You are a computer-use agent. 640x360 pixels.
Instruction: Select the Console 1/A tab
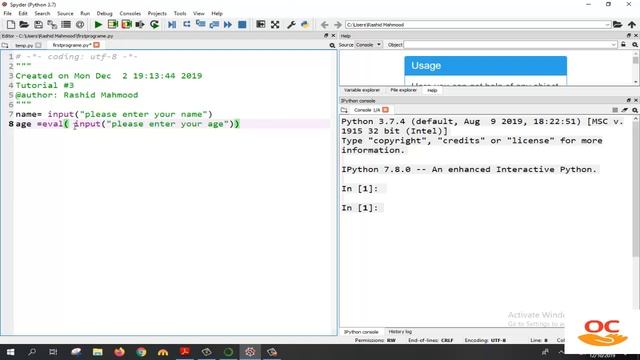coord(367,110)
